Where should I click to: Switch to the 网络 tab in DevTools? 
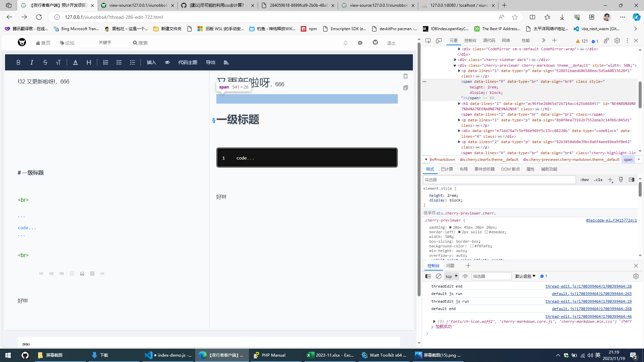(x=506, y=40)
